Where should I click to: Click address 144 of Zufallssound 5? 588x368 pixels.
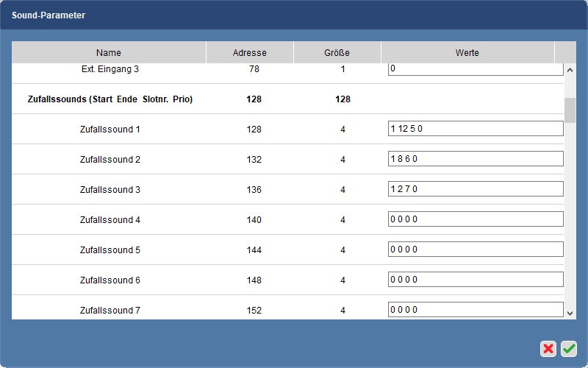click(x=254, y=250)
